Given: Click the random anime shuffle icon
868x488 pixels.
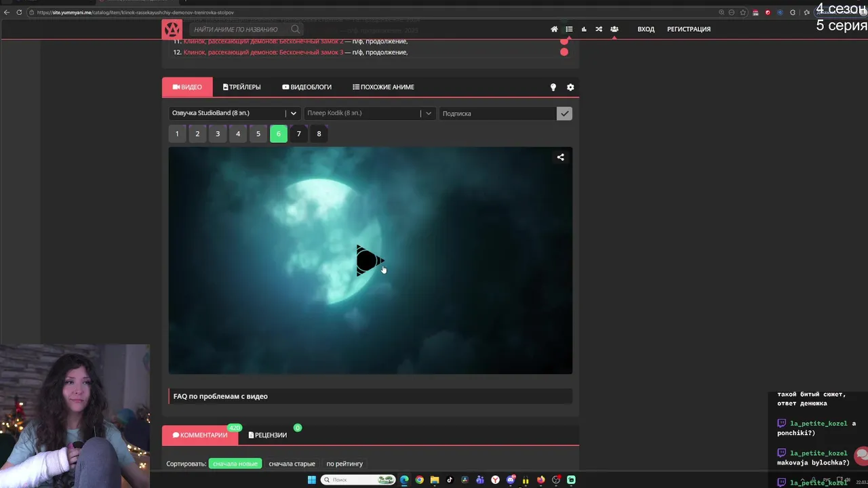Looking at the screenshot, I should (x=599, y=29).
